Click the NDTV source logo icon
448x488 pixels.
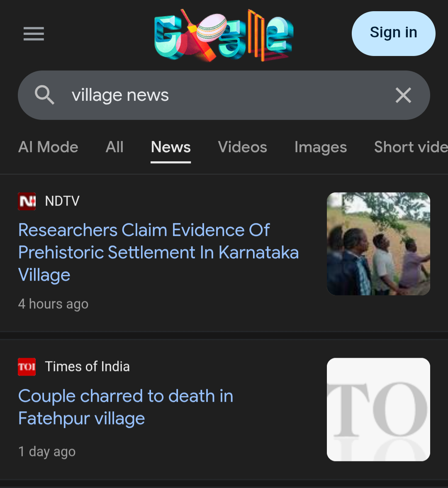pos(27,202)
